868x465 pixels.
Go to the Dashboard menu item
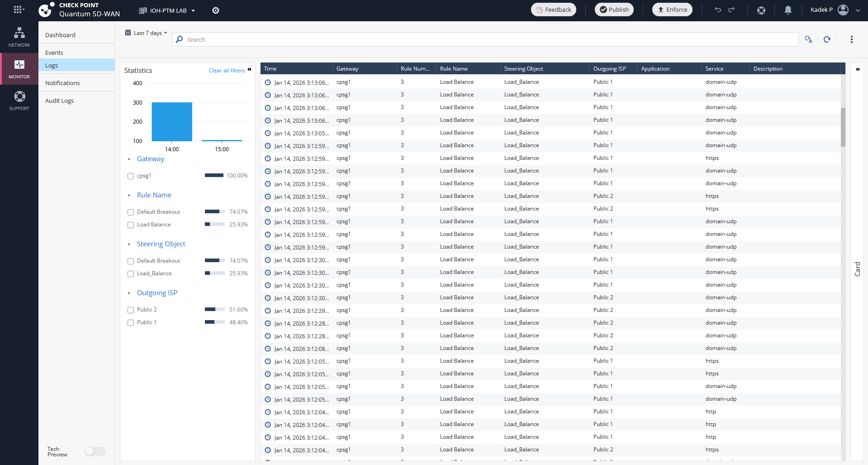pyautogui.click(x=60, y=35)
